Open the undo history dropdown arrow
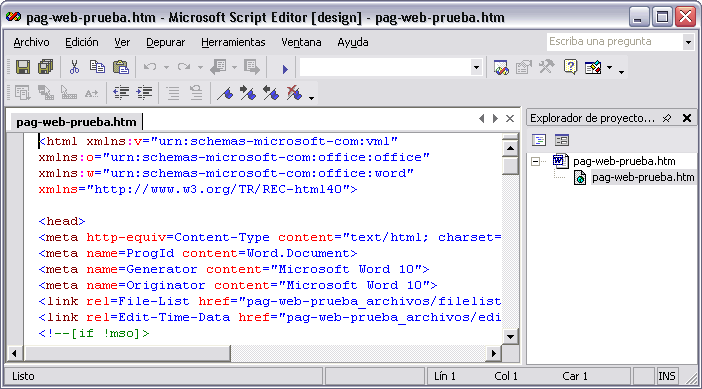Image resolution: width=702 pixels, height=389 pixels. [166, 68]
